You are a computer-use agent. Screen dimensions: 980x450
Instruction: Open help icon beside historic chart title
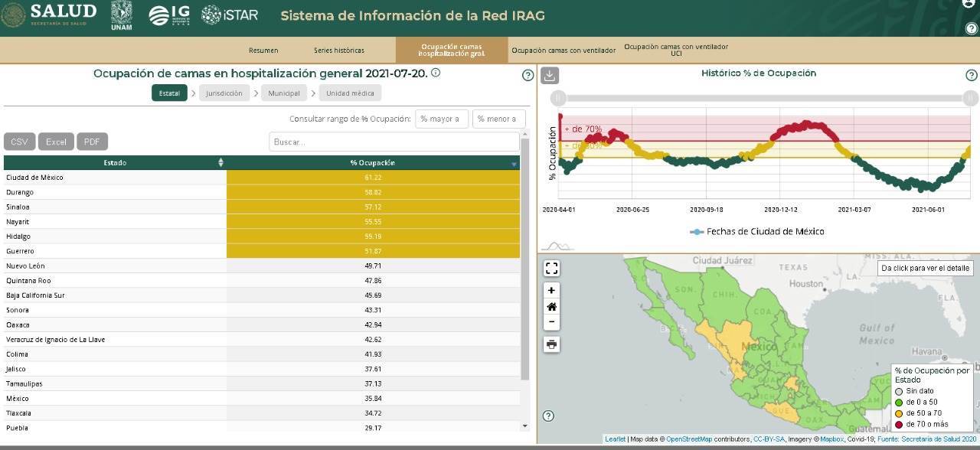click(971, 75)
